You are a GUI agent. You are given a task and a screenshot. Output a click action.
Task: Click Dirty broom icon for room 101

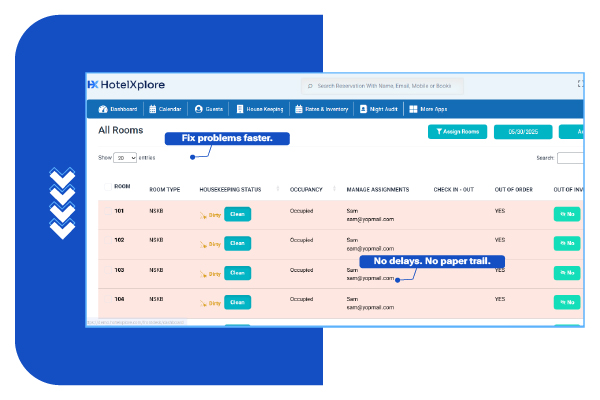point(203,216)
